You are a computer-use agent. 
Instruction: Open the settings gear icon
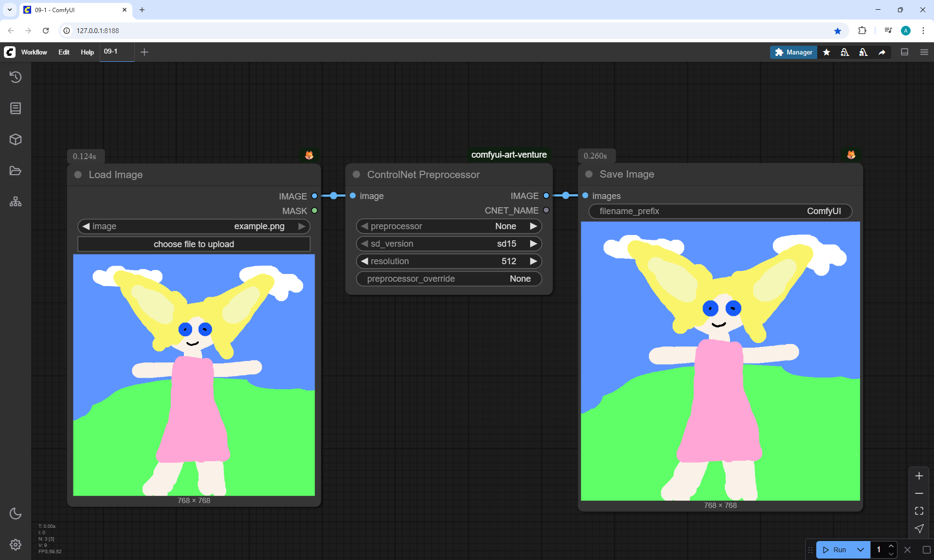click(x=16, y=544)
